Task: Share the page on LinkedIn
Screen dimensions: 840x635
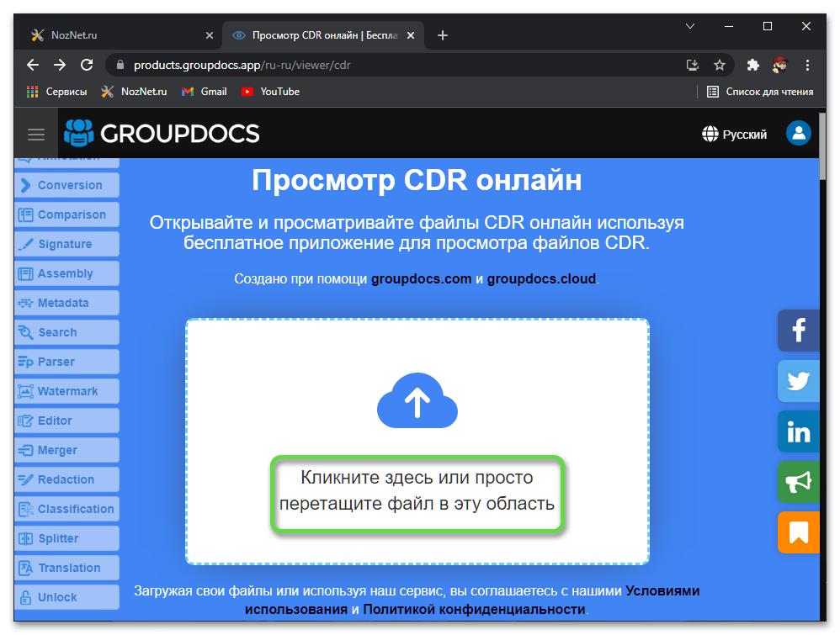Action: pyautogui.click(x=798, y=431)
